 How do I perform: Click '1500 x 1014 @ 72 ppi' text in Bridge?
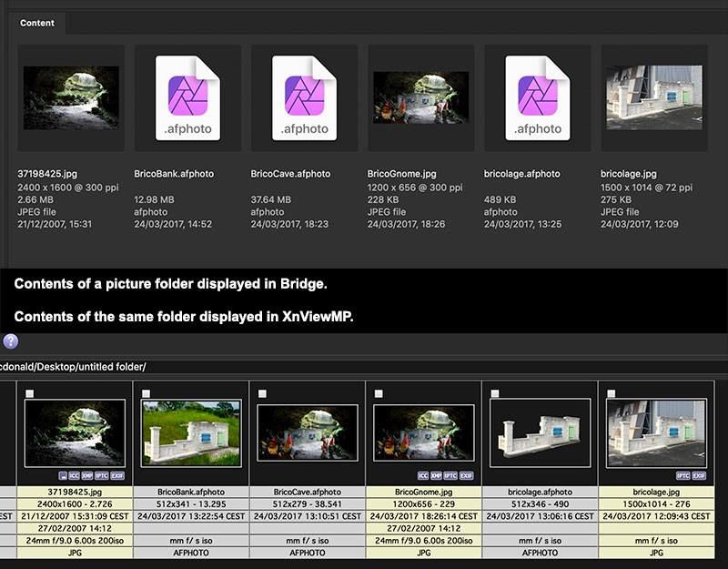(x=646, y=188)
